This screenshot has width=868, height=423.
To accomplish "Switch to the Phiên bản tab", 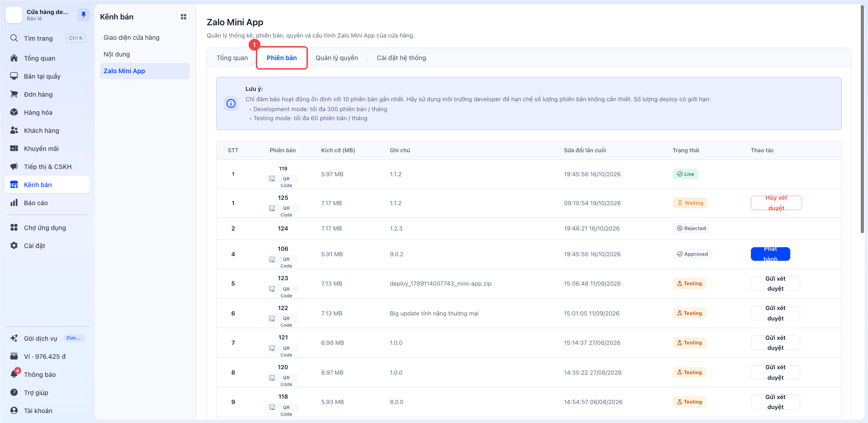I will (282, 58).
